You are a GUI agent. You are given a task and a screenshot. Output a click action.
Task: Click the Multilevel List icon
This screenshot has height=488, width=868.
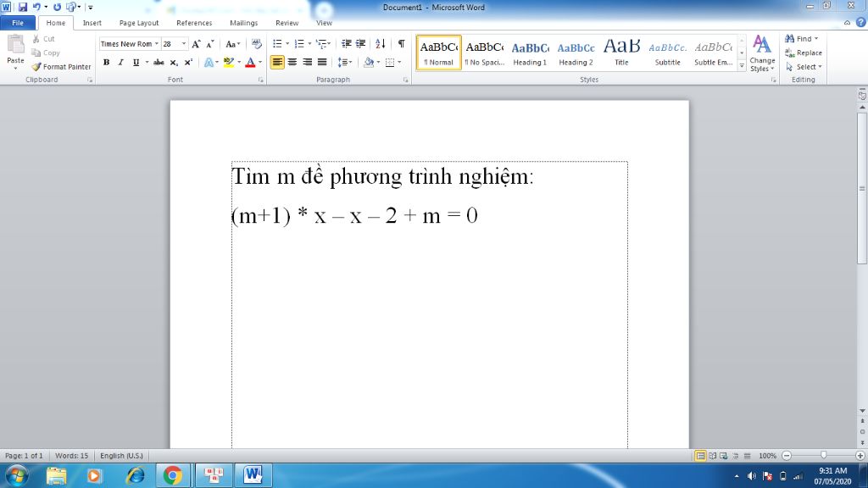321,44
